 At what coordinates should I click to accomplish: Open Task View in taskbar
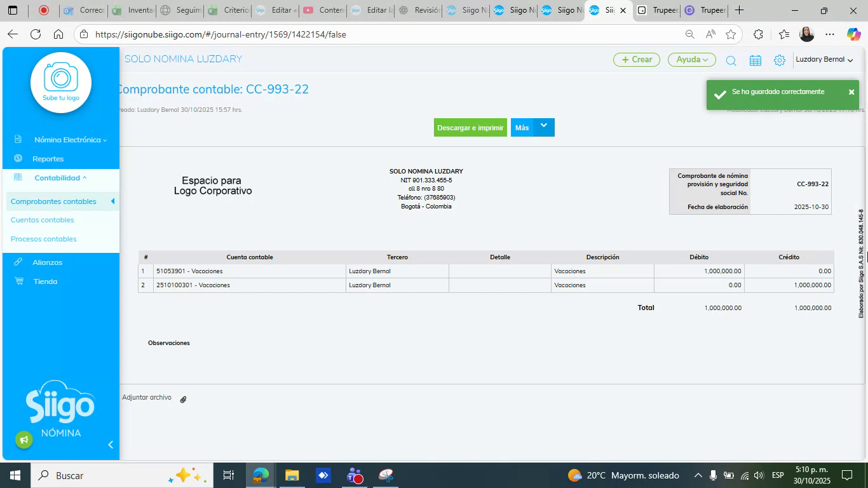click(229, 475)
